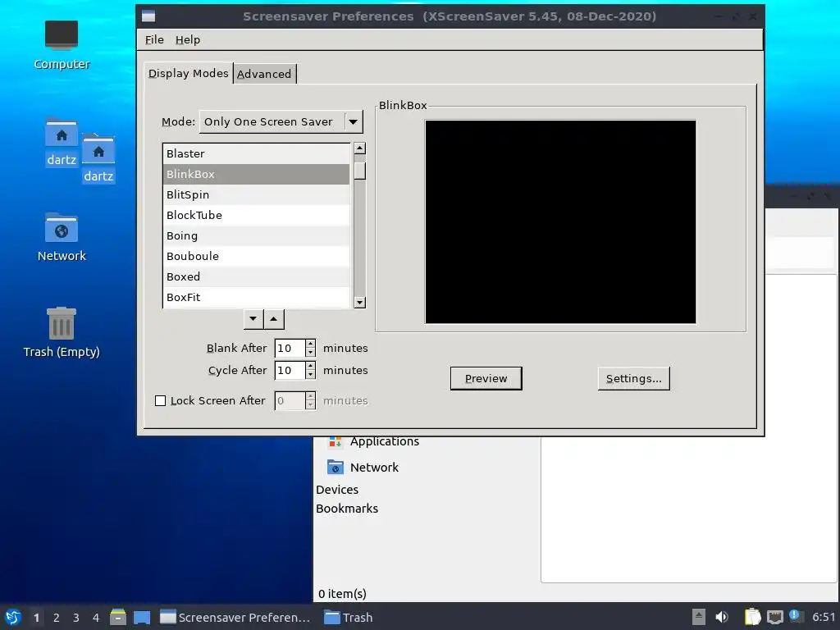
Task: Open the Settings... button
Action: point(634,378)
